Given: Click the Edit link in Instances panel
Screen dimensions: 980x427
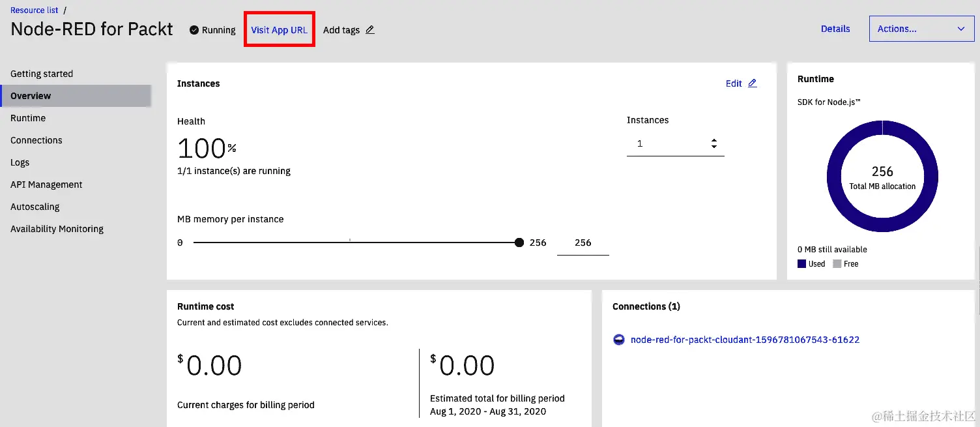Looking at the screenshot, I should click(x=734, y=83).
